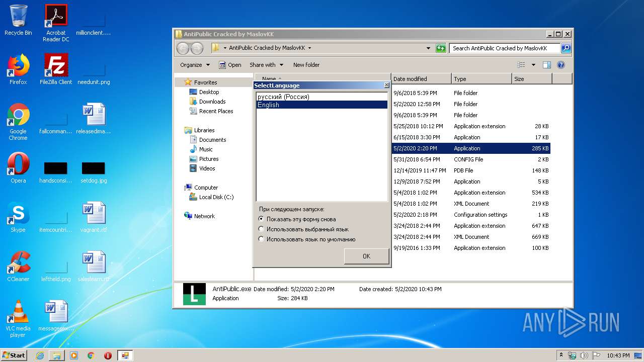Screen dimensions: 644x362
Task: Open Firefox desktop shortcut
Action: [x=18, y=69]
